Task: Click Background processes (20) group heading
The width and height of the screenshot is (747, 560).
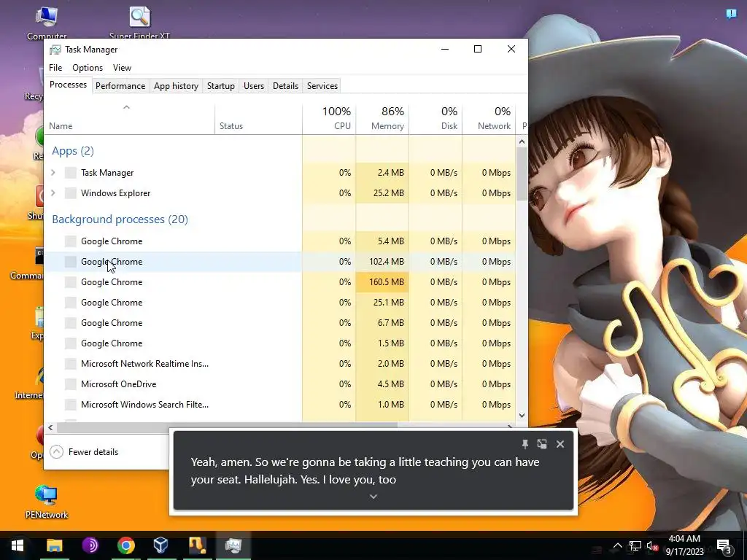Action: click(x=120, y=219)
